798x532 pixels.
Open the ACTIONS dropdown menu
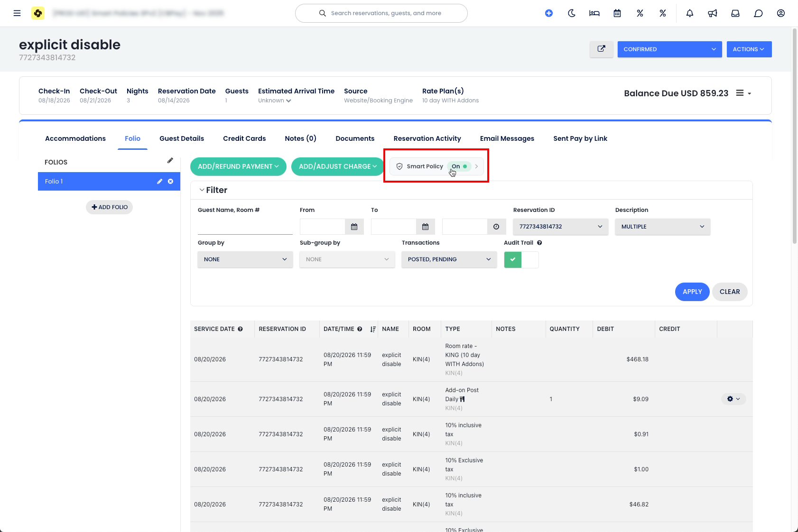pos(749,49)
